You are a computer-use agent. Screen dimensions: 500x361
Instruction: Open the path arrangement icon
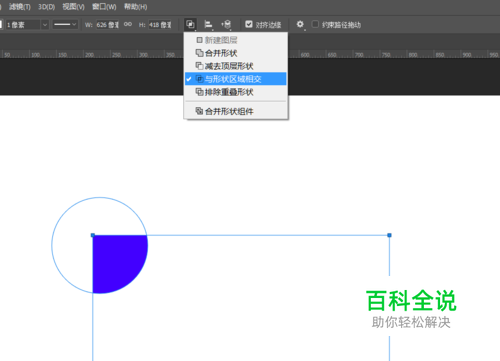click(226, 24)
